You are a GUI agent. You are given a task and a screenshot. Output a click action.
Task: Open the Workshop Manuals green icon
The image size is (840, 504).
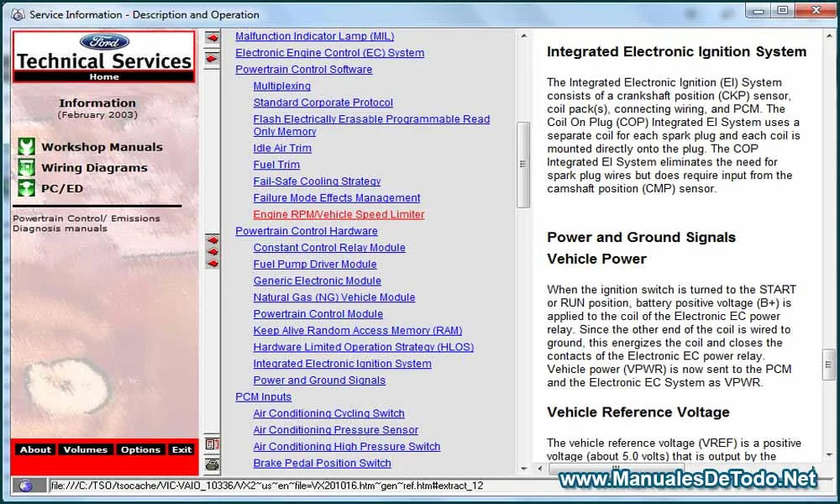point(26,147)
